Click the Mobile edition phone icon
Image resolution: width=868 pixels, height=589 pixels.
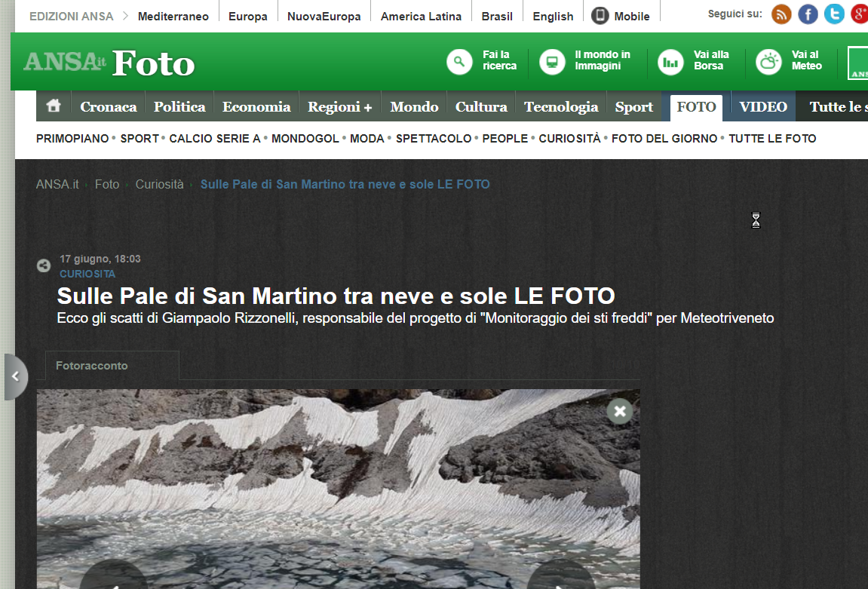point(600,16)
